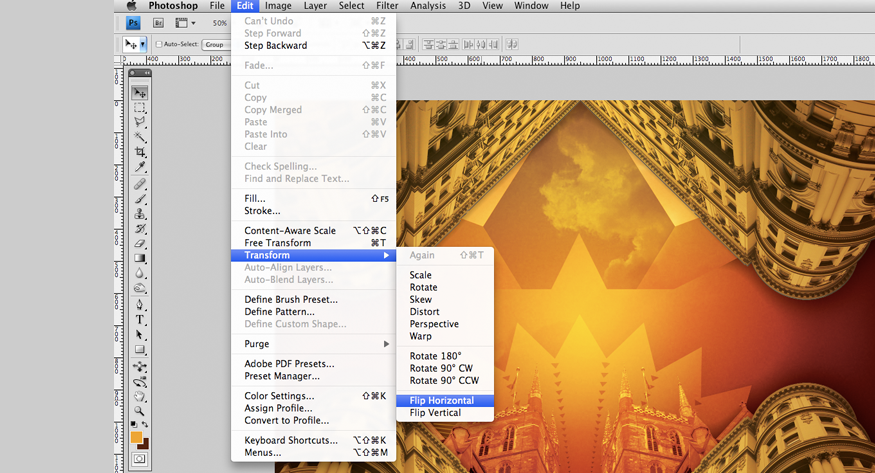Viewport: 875px width, 473px height.
Task: Select the Rectangle shape tool
Action: [140, 350]
